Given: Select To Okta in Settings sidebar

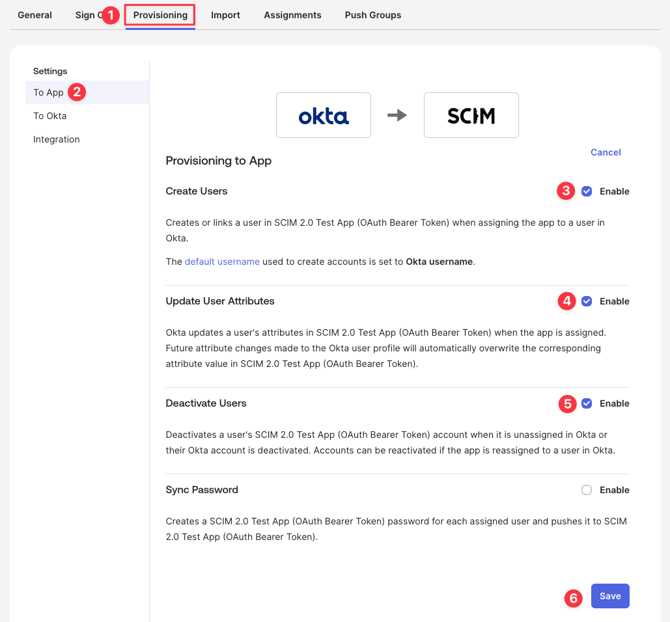Looking at the screenshot, I should pos(50,116).
